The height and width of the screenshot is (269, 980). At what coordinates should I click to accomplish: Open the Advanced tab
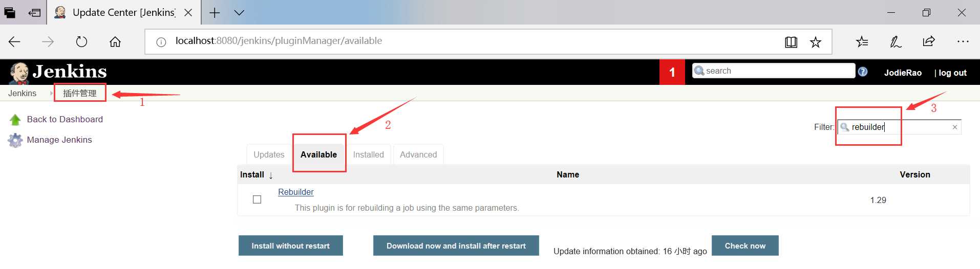click(x=418, y=154)
